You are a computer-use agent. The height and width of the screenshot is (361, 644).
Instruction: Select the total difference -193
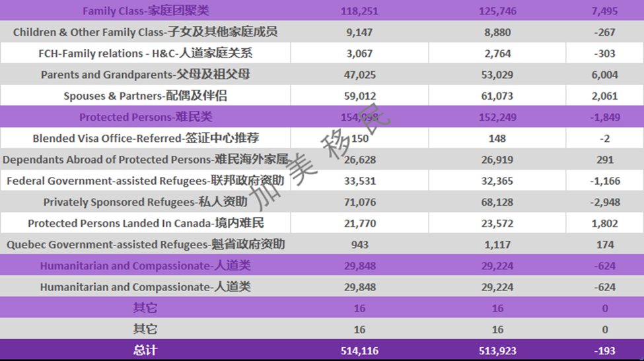coord(604,351)
